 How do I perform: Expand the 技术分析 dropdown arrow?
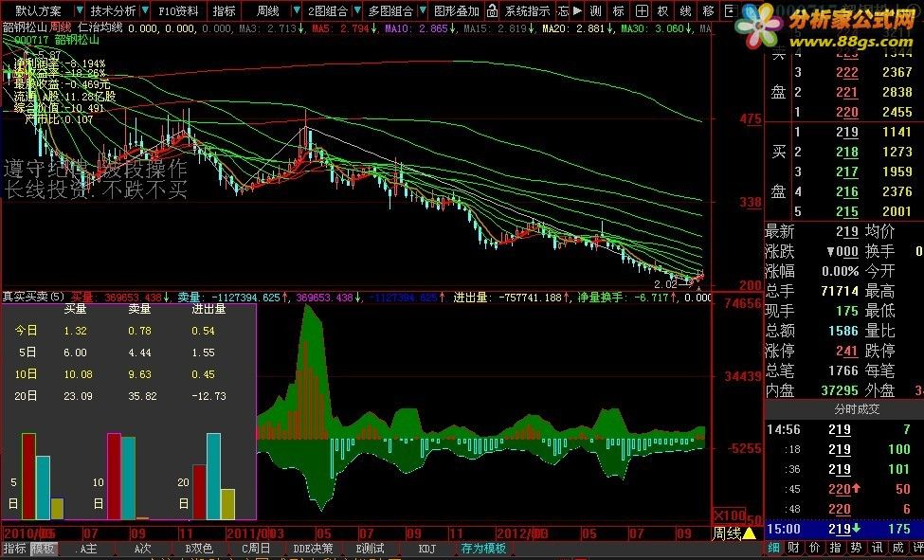coord(144,10)
